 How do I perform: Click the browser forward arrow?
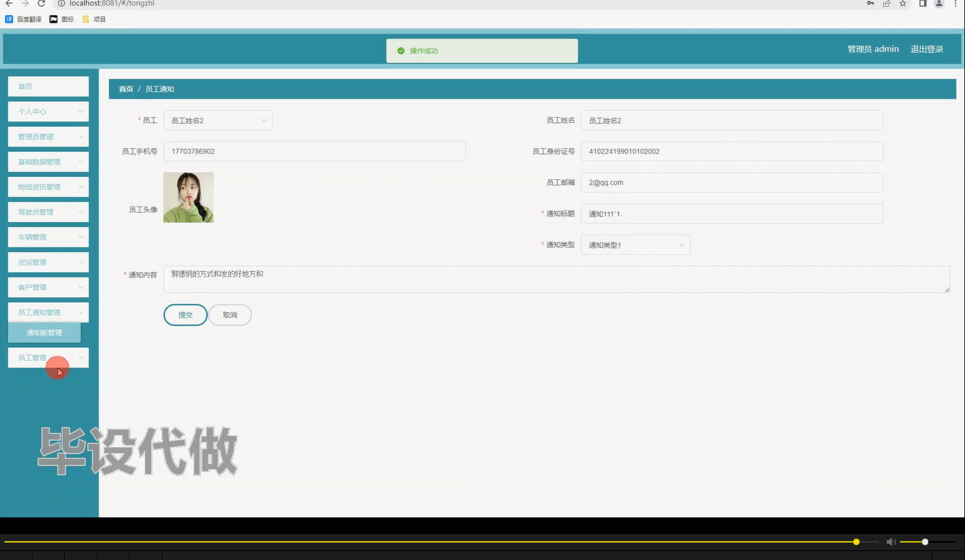click(25, 3)
